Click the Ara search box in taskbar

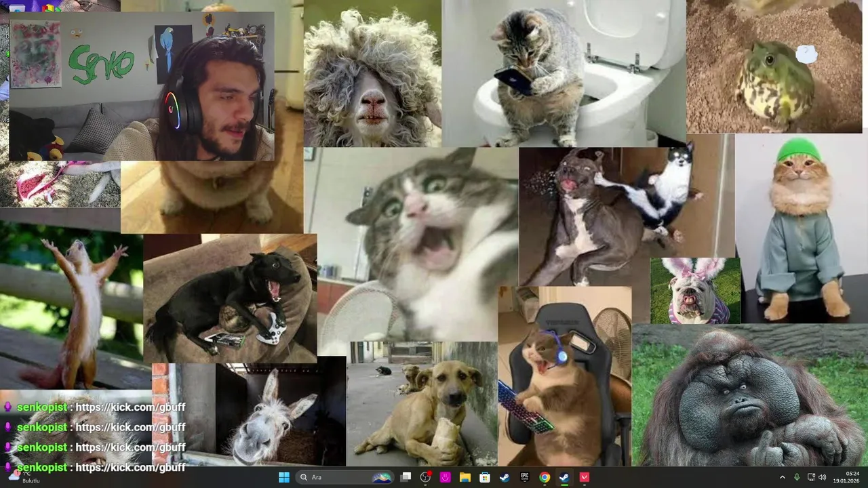pos(346,477)
